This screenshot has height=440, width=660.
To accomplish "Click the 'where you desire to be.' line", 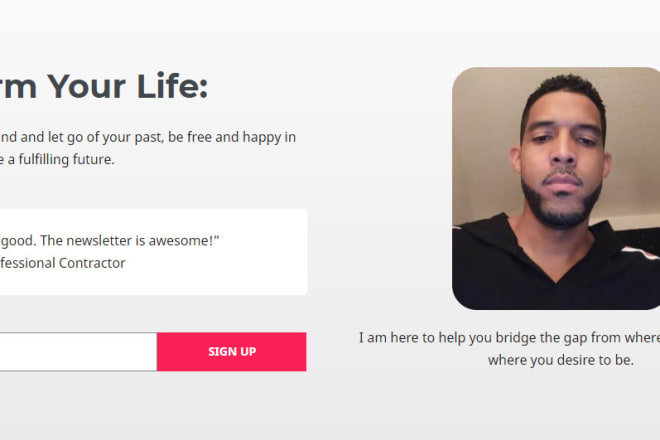I will (x=561, y=360).
